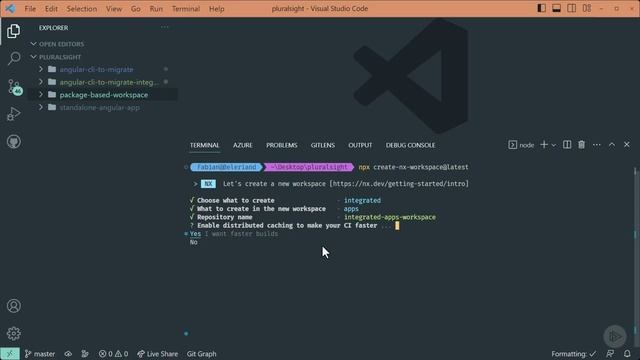Select the standalone-angular-app folder name
This screenshot has width=640, height=360.
click(x=100, y=107)
